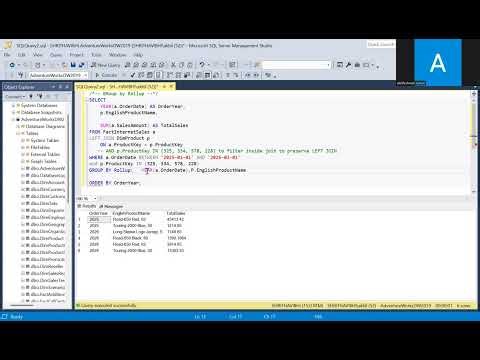480x360 pixels.
Task: Parse the query with the checkmark icon
Action: click(133, 75)
